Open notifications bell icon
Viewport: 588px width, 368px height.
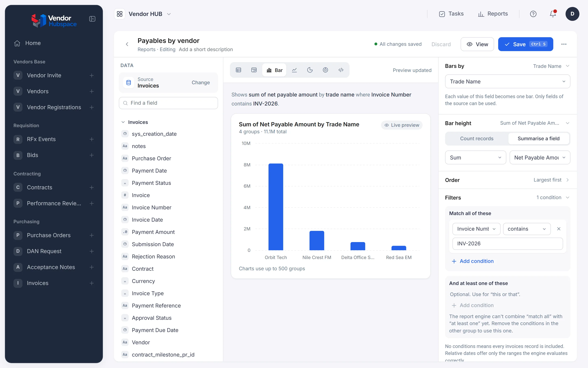tap(553, 14)
